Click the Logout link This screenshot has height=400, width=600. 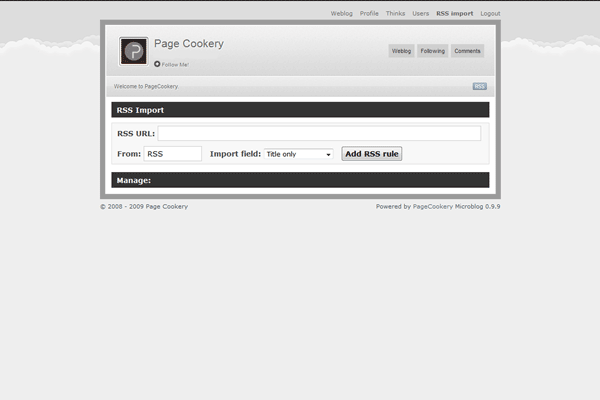pos(490,14)
